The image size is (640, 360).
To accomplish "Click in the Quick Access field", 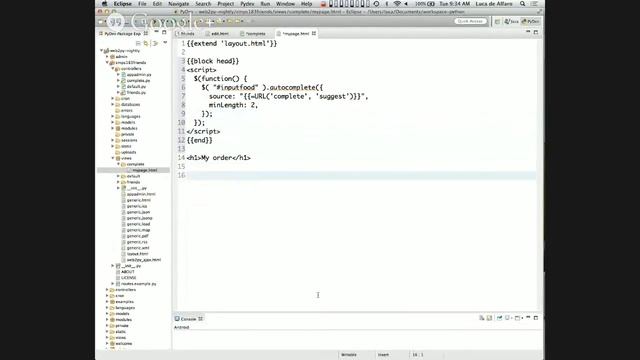I will pyautogui.click(x=470, y=21).
